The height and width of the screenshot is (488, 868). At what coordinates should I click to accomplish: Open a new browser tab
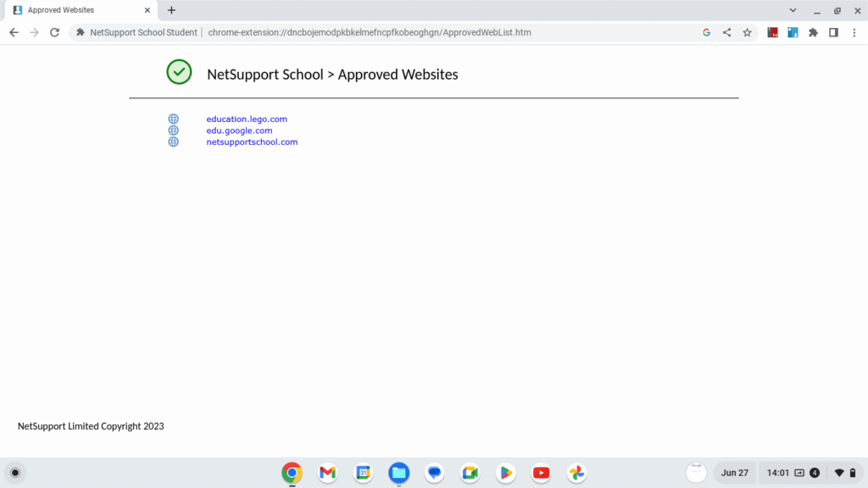(x=171, y=10)
